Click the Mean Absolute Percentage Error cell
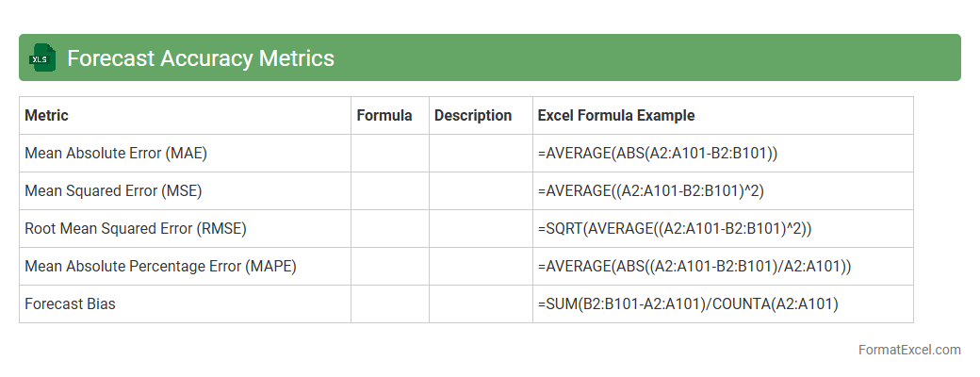 pos(161,267)
